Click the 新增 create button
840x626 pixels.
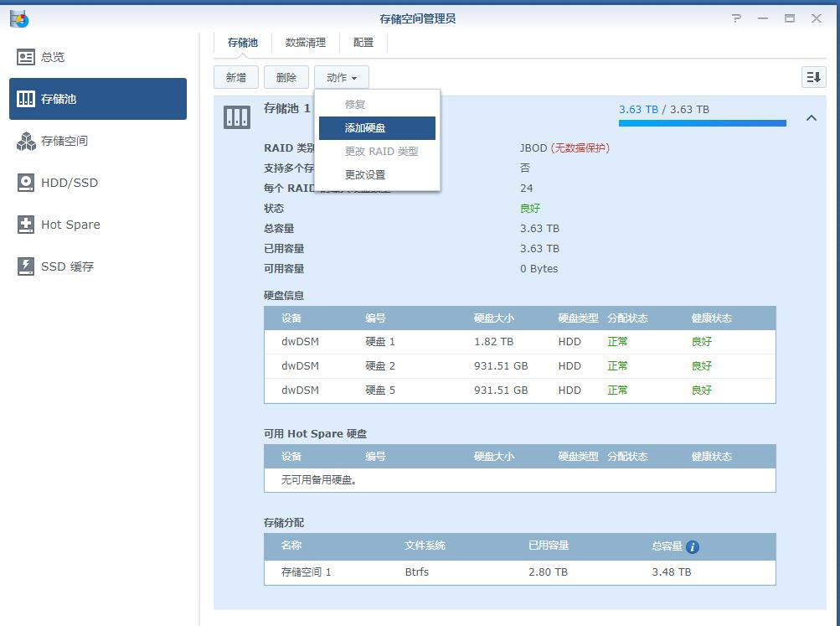click(235, 76)
